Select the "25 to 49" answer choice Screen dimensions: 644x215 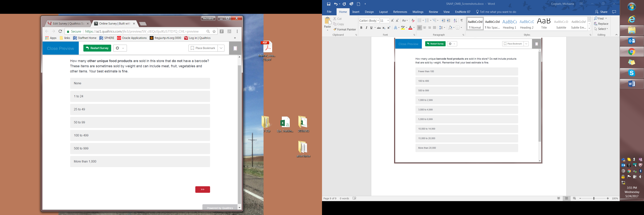click(140, 109)
